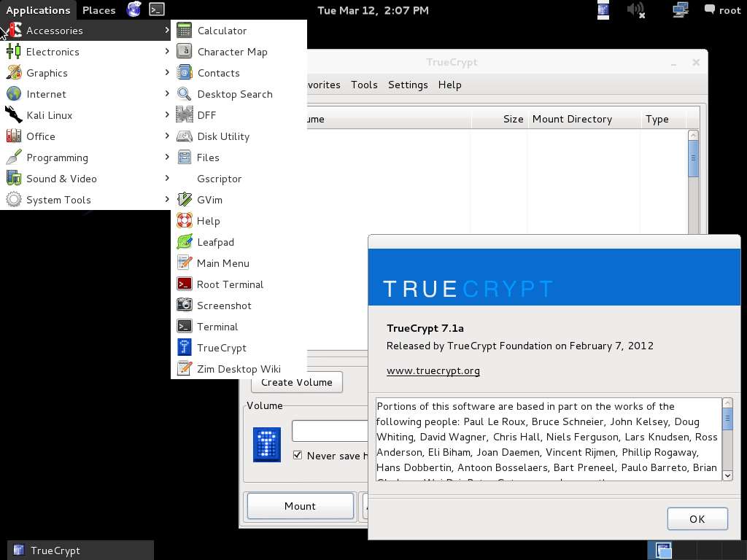
Task: Launch the Leafpad text editor
Action: [215, 242]
